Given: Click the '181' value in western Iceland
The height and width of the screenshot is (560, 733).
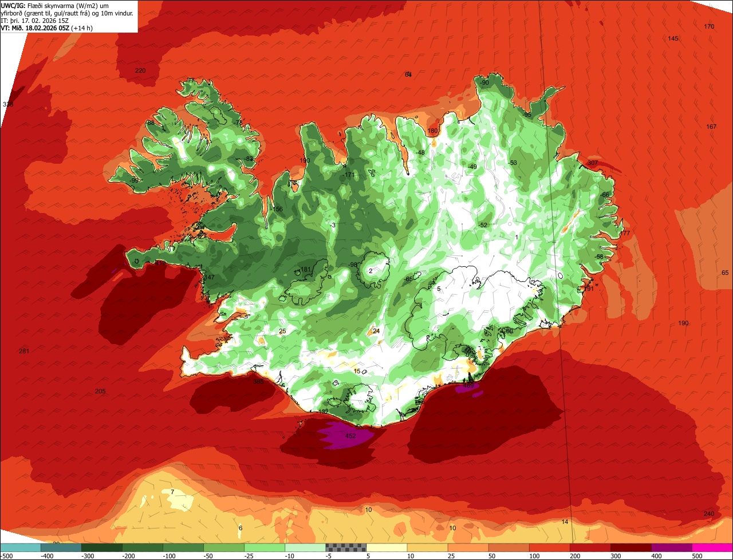Looking at the screenshot, I should (x=305, y=269).
